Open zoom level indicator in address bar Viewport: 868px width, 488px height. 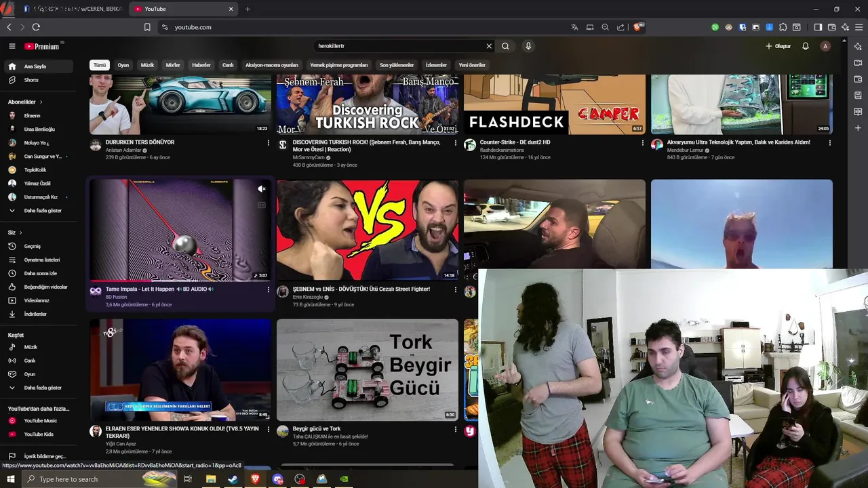[605, 27]
